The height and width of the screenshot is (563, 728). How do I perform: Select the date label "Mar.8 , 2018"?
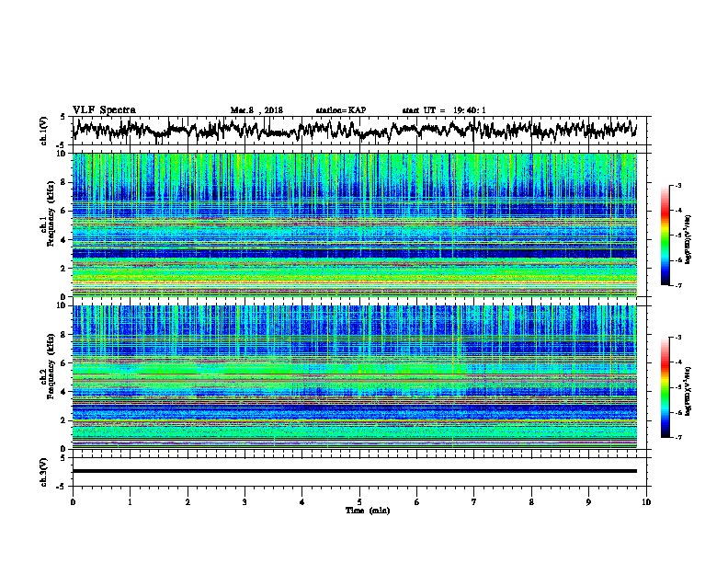[x=256, y=110]
